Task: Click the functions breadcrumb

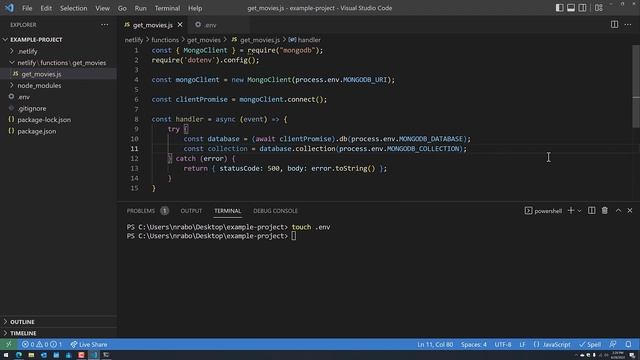Action: tap(165, 40)
